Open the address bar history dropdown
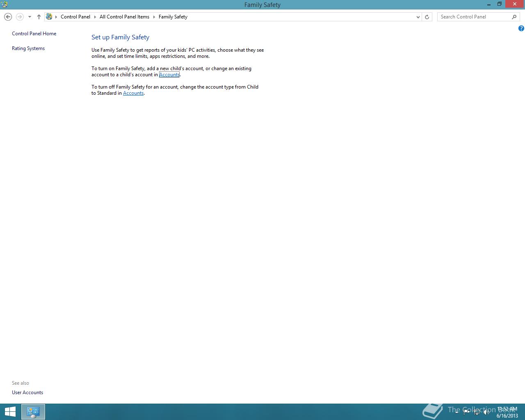The width and height of the screenshot is (525, 420). click(418, 17)
